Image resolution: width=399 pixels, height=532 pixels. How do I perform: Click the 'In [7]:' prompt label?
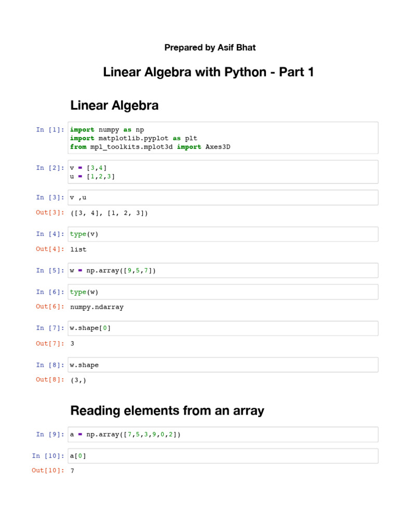point(50,328)
